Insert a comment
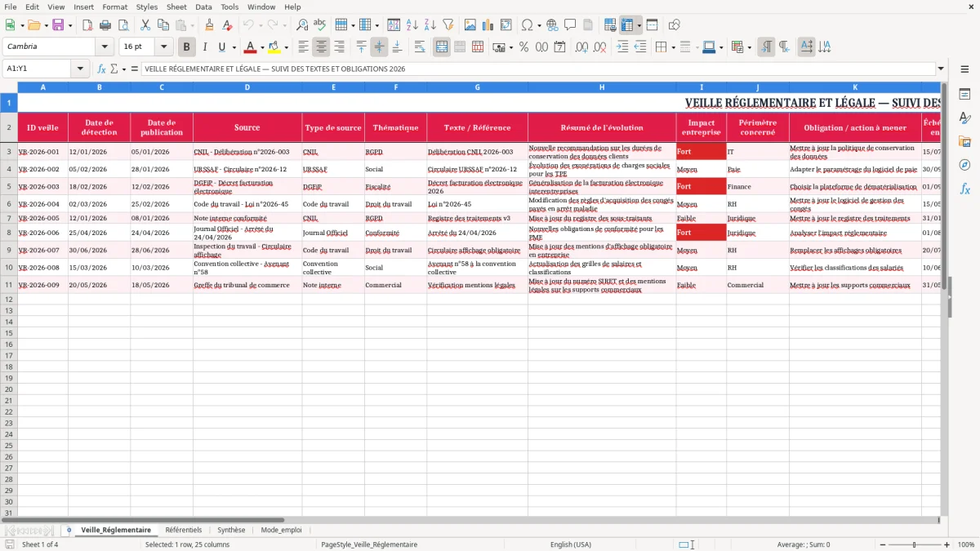Screen dimensions: 980x551 (570, 25)
